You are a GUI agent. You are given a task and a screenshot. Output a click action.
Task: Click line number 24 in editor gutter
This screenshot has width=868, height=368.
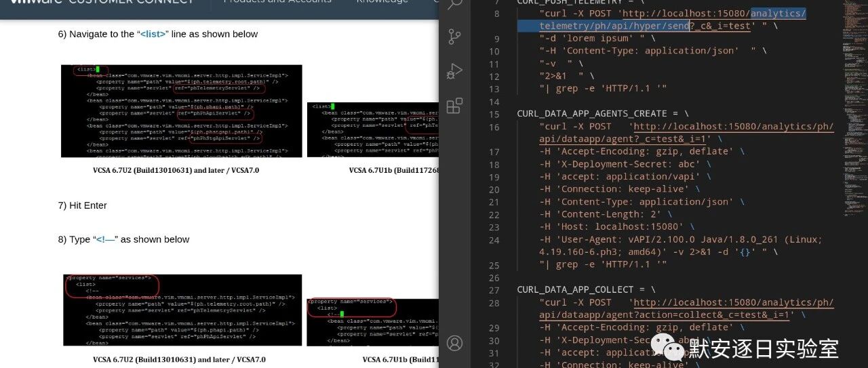pyautogui.click(x=494, y=240)
